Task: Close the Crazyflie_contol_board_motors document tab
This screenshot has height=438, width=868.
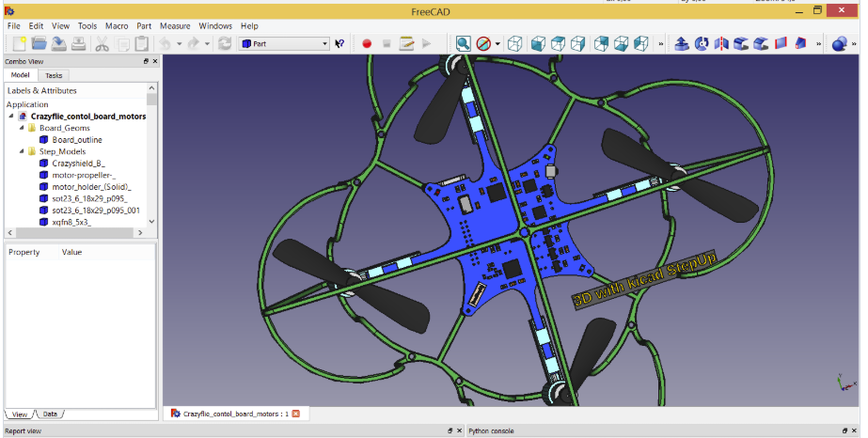Action: click(296, 414)
